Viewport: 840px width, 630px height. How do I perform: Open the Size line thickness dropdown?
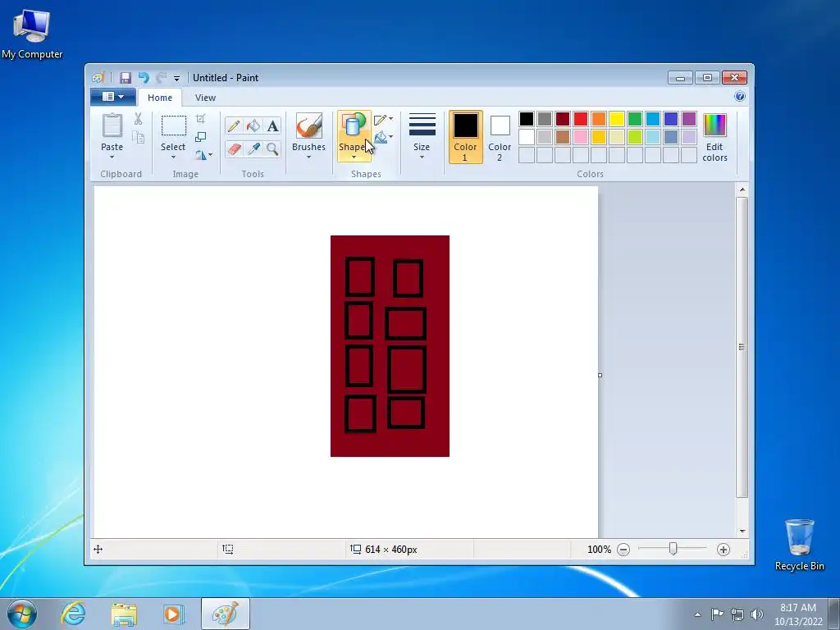422,137
